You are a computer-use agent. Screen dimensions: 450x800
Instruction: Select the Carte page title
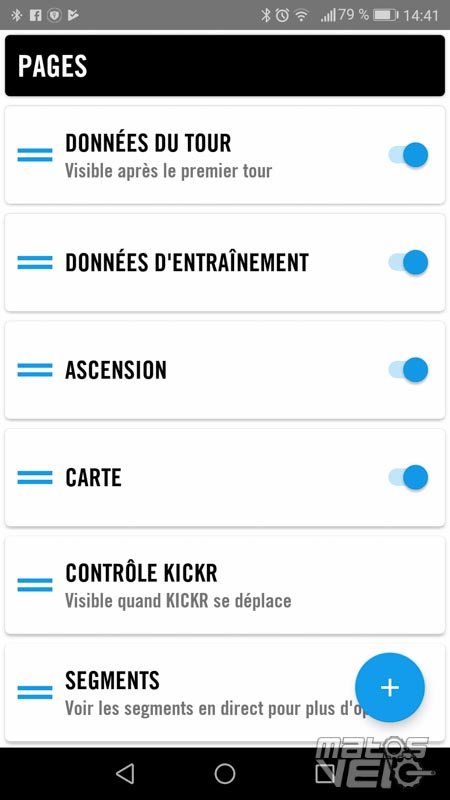pyautogui.click(x=93, y=478)
